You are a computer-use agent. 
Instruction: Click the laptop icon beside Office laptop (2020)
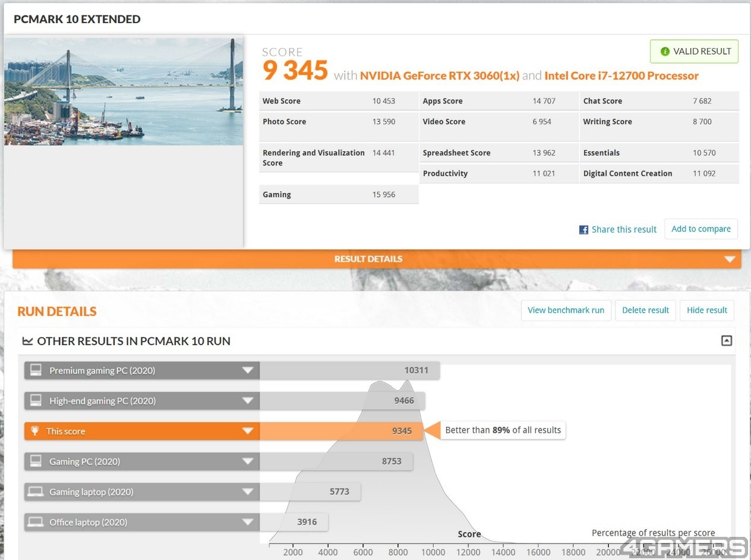point(36,522)
